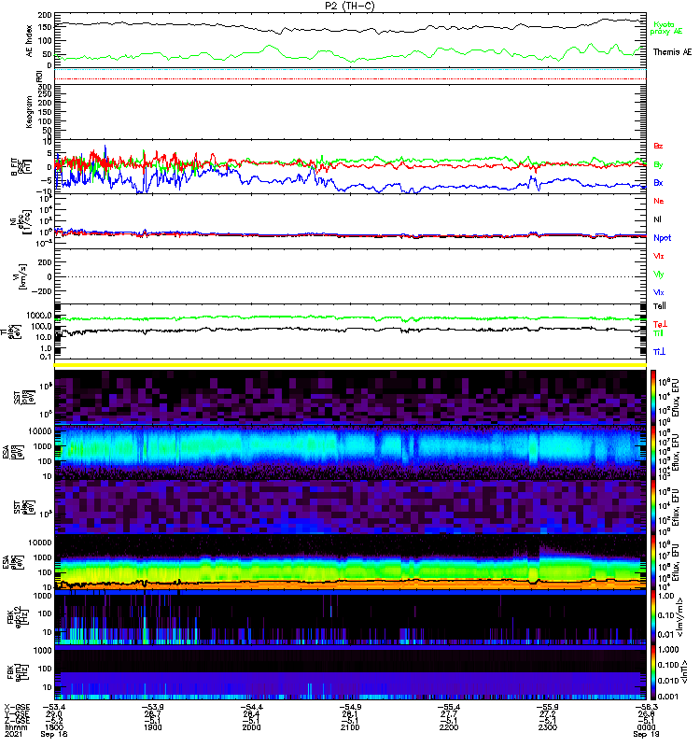Click the "300" tick of the Keogram axis
The height and width of the screenshot is (747, 700).
point(45,87)
